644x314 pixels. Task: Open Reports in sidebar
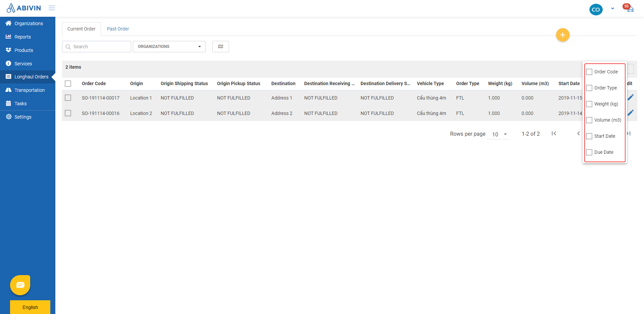28,37
